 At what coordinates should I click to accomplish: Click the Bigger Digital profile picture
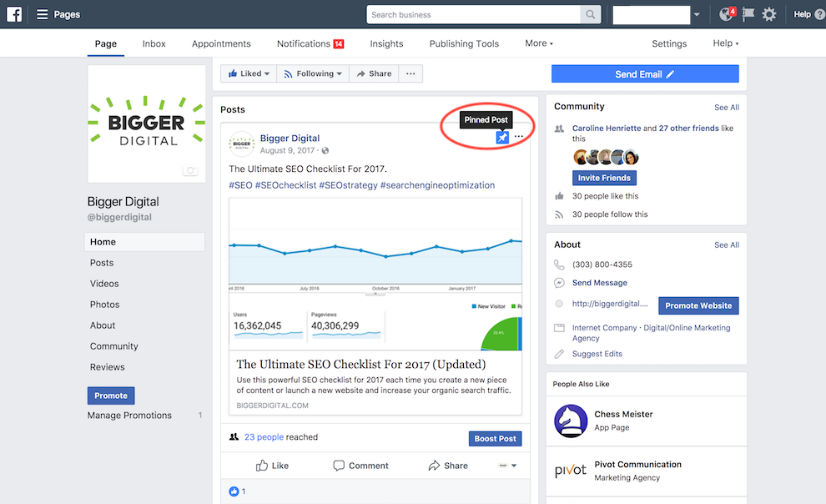(x=147, y=123)
